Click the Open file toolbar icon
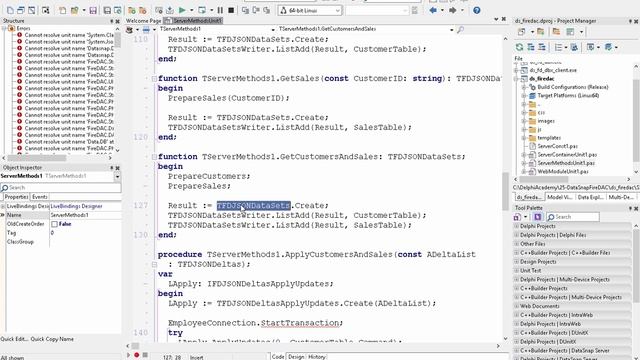The height and width of the screenshot is (360, 640). [75, 10]
